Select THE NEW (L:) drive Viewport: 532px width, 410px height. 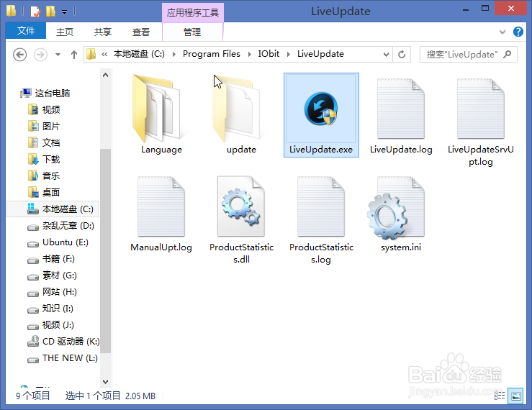tap(63, 358)
